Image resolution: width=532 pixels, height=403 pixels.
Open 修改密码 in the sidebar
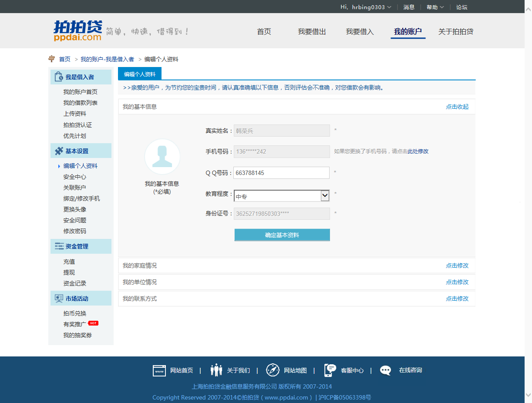click(x=74, y=231)
